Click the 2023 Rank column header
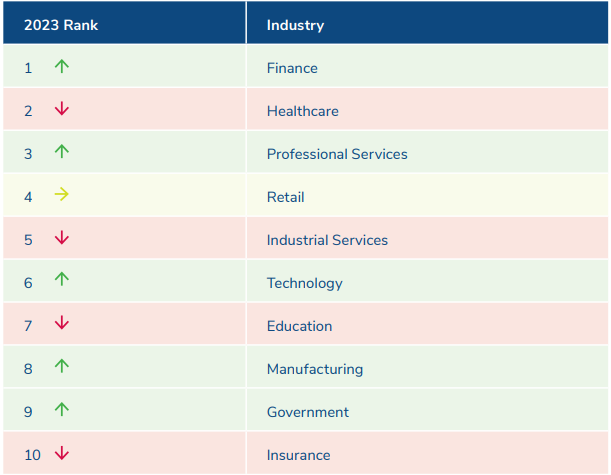This screenshot has width=611, height=475. 62,25
